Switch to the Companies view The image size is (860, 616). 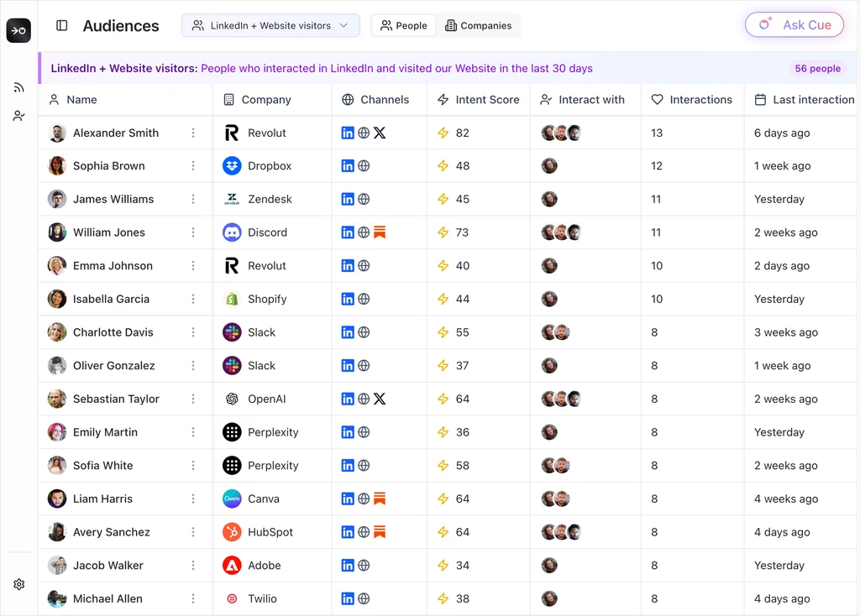tap(479, 26)
